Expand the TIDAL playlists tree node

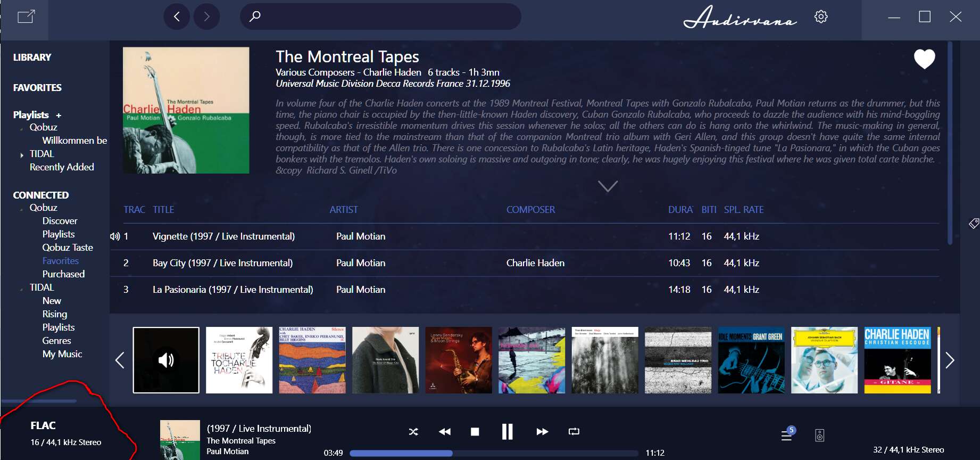(x=21, y=155)
